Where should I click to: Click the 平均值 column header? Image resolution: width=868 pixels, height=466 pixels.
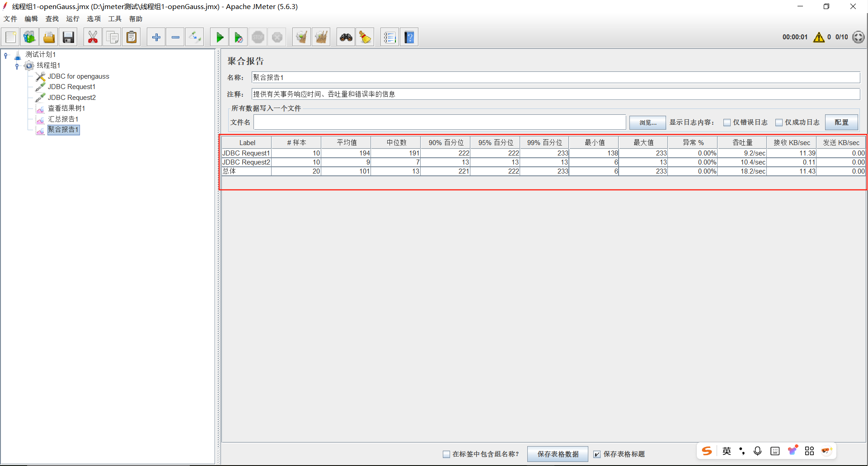(x=346, y=142)
